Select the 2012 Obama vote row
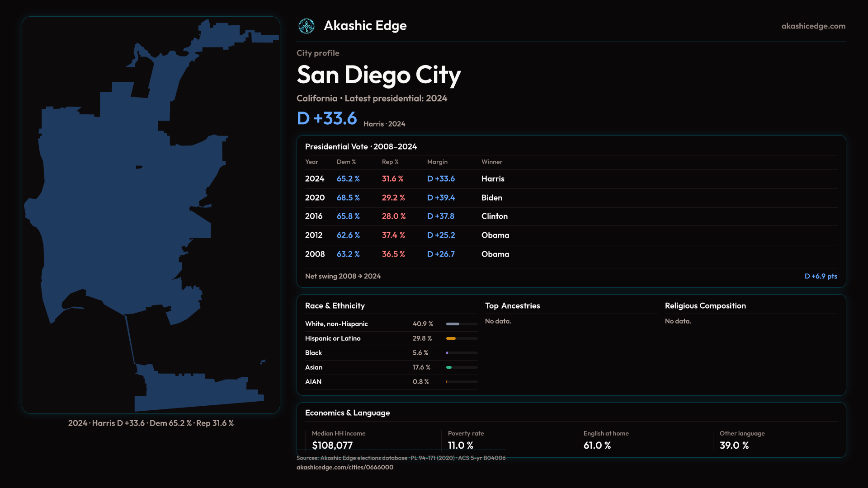This screenshot has height=488, width=868. (314, 235)
